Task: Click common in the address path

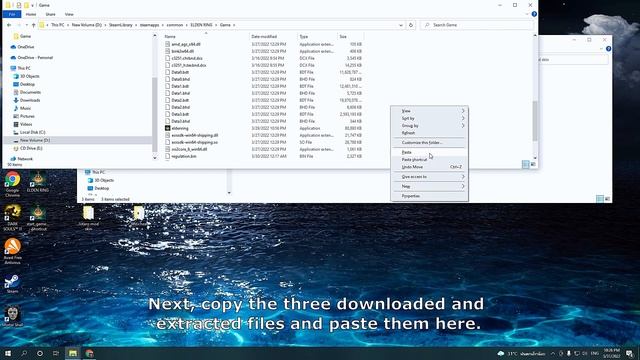Action: tap(175, 25)
